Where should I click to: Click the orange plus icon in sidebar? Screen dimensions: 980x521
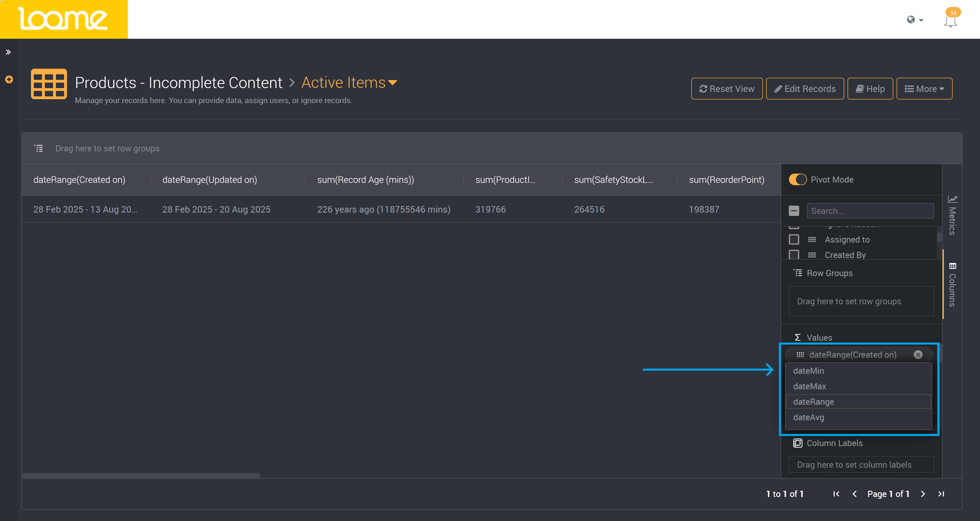click(x=9, y=79)
